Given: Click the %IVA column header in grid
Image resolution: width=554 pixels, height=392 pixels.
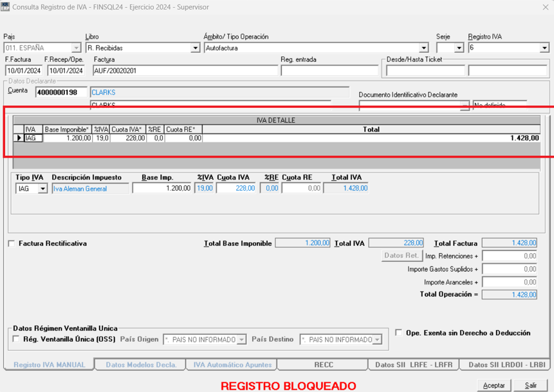Looking at the screenshot, I should [101, 129].
